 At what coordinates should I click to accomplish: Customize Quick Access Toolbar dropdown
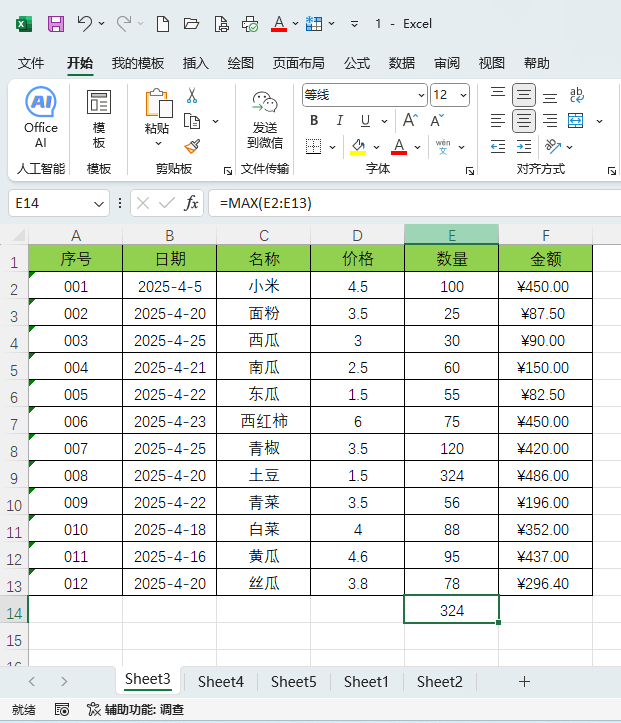[354, 24]
